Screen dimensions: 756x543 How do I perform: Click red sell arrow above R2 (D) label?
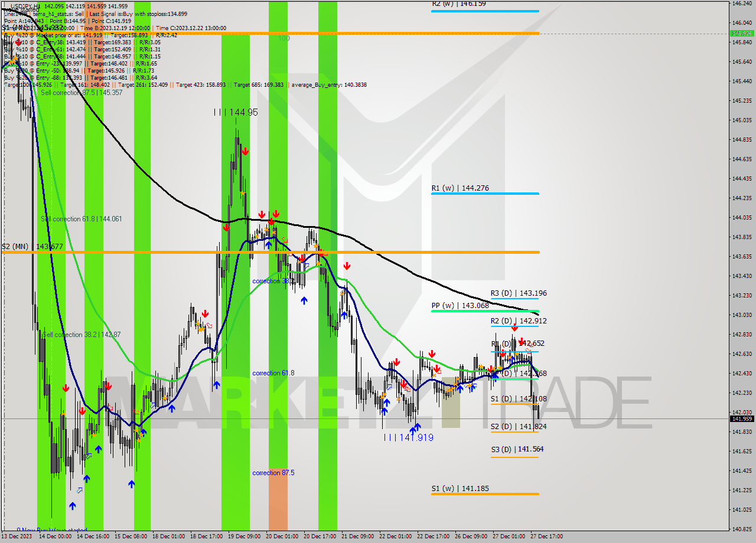click(x=514, y=326)
